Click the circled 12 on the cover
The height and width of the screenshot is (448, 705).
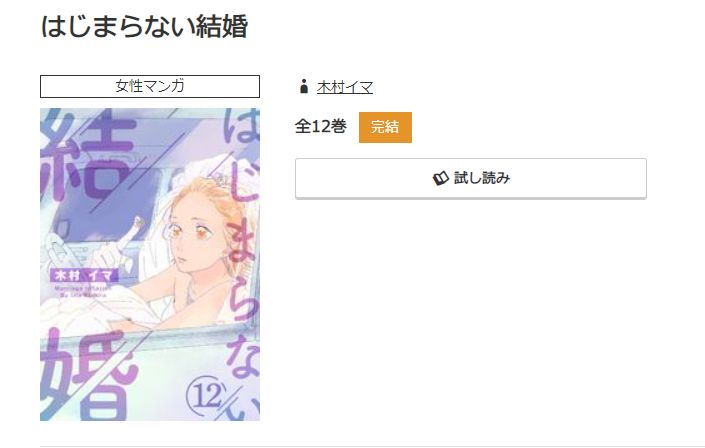(205, 396)
